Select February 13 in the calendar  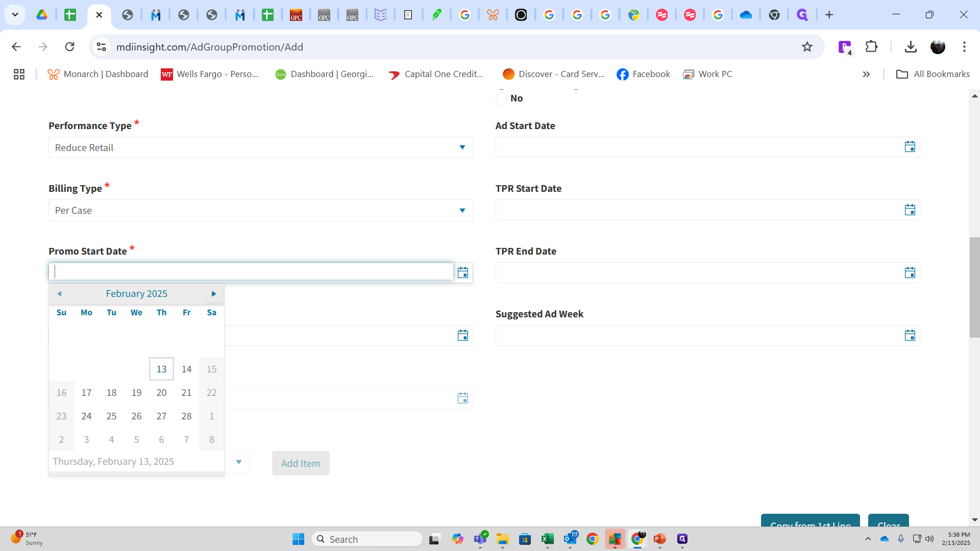tap(161, 369)
